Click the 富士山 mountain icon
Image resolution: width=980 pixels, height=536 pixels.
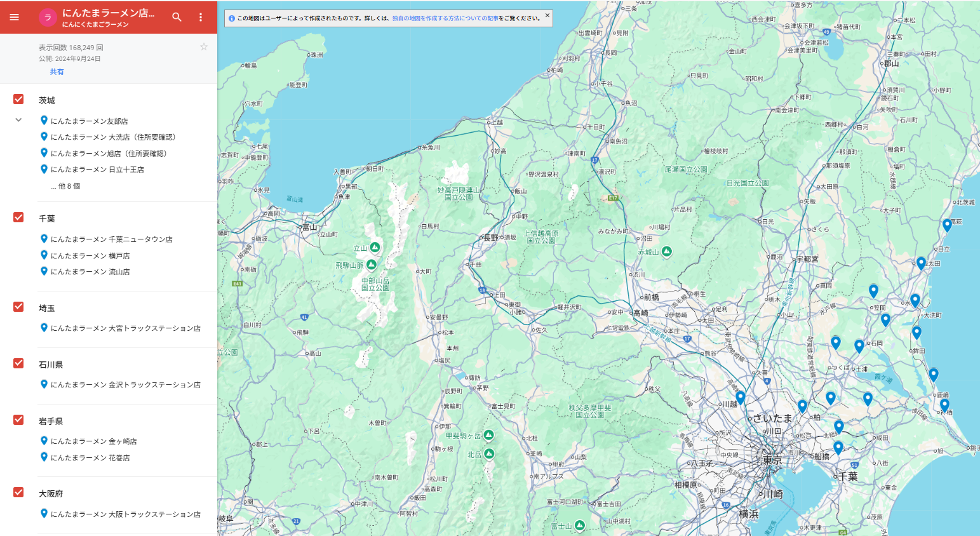(x=579, y=525)
